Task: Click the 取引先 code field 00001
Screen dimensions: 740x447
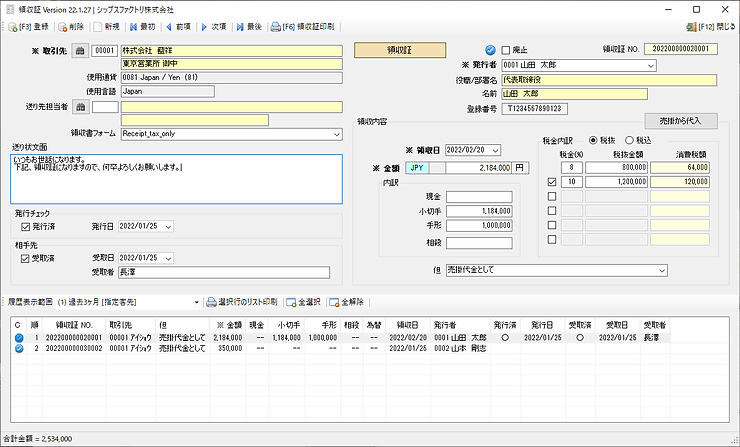Action: click(104, 51)
